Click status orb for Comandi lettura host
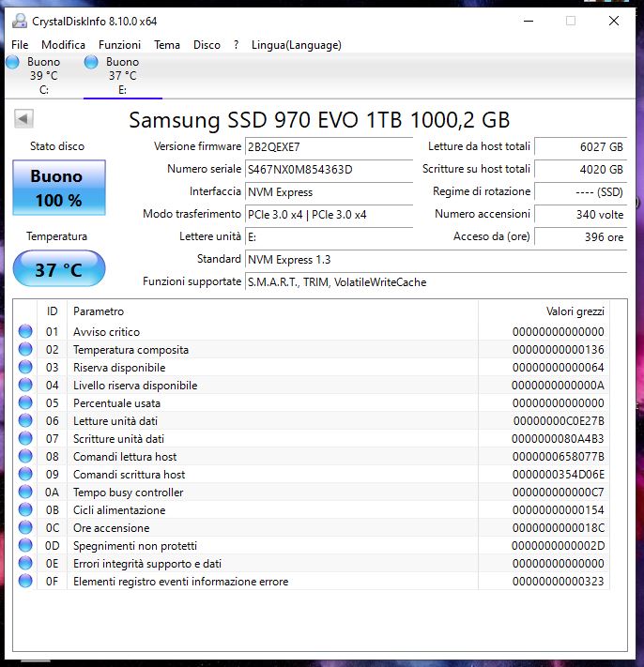Image resolution: width=644 pixels, height=667 pixels. click(25, 457)
